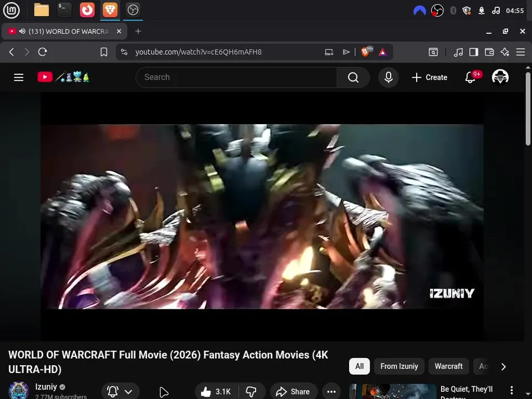Open the Brave playlist music icon

tap(458, 52)
